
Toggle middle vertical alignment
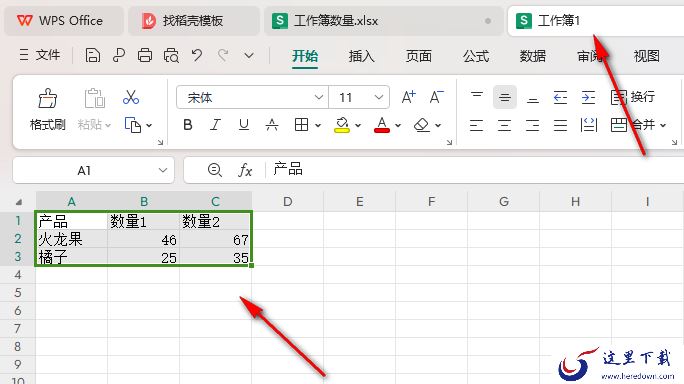(505, 97)
